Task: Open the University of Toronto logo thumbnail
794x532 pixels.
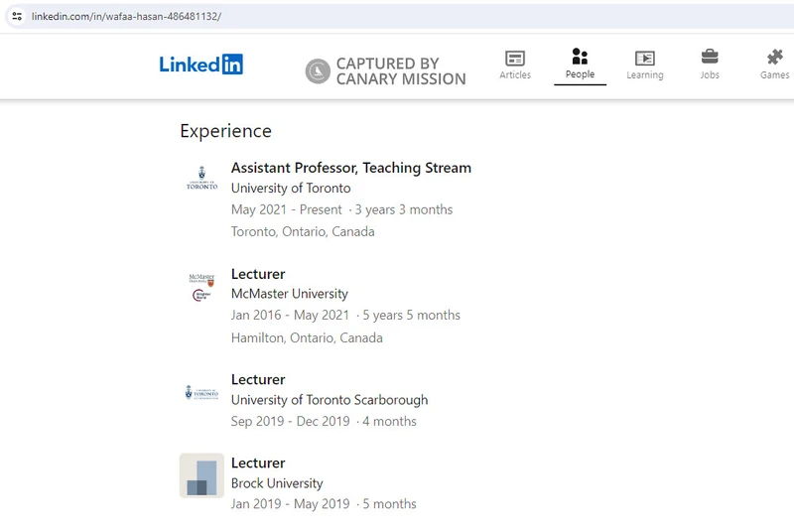Action: coord(201,178)
